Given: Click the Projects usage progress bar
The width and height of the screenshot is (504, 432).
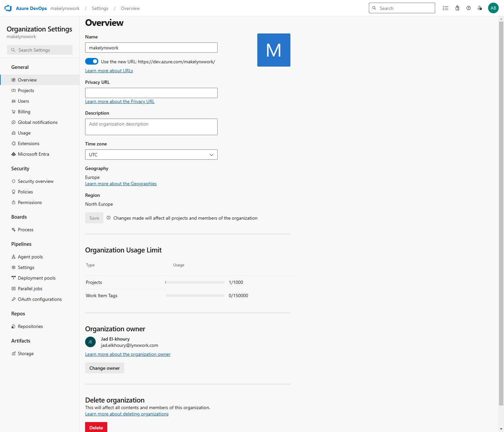Looking at the screenshot, I should [195, 282].
